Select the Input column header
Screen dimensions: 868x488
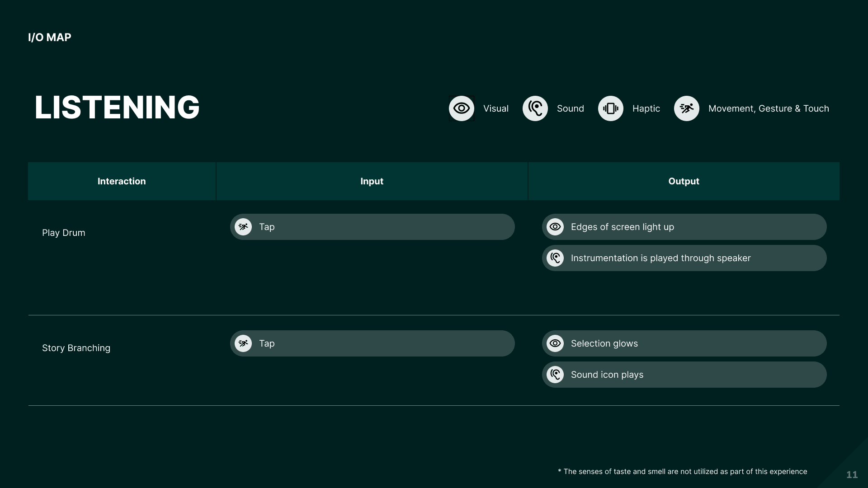tap(372, 181)
